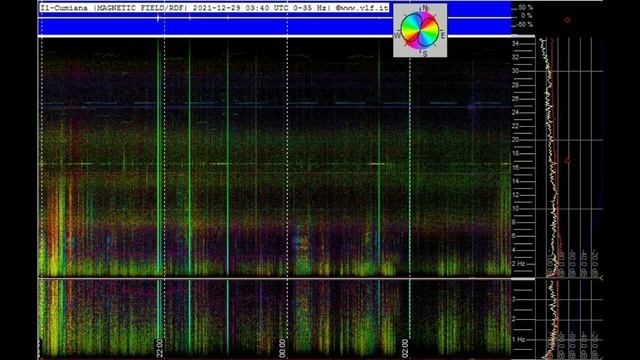Click the 16 frequency axis label
Image resolution: width=640 pixels, height=360 pixels.
tap(516, 167)
